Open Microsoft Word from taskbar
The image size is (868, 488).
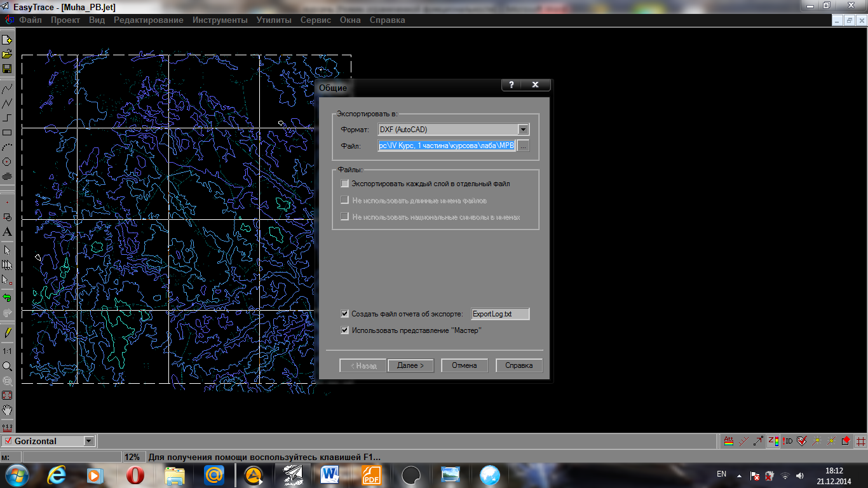click(331, 475)
